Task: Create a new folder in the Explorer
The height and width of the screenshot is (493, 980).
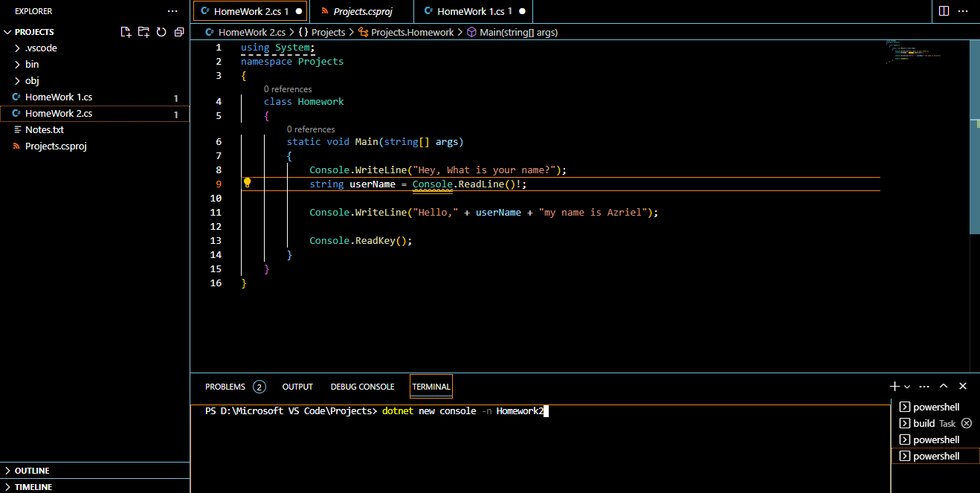Action: click(x=142, y=32)
